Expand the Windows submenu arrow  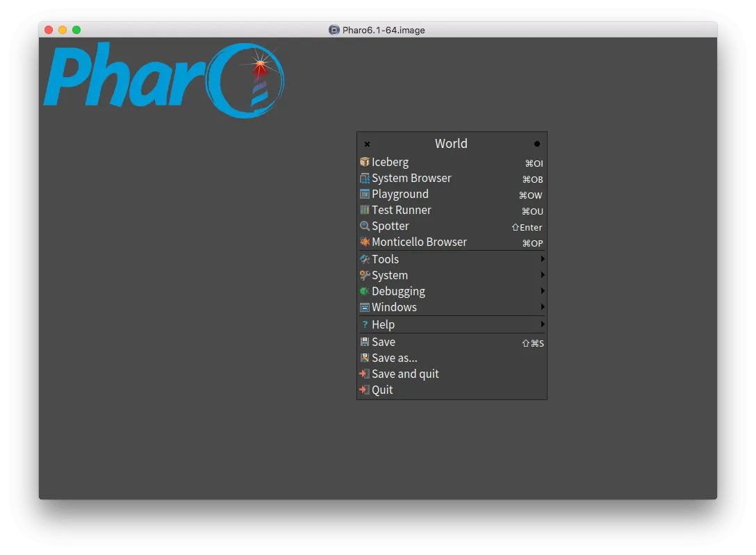click(543, 307)
